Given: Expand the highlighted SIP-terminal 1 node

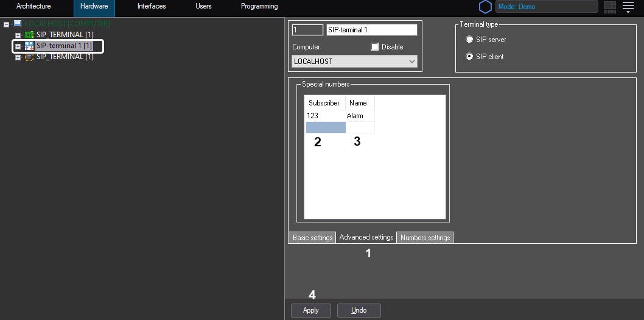Looking at the screenshot, I should click(x=18, y=46).
